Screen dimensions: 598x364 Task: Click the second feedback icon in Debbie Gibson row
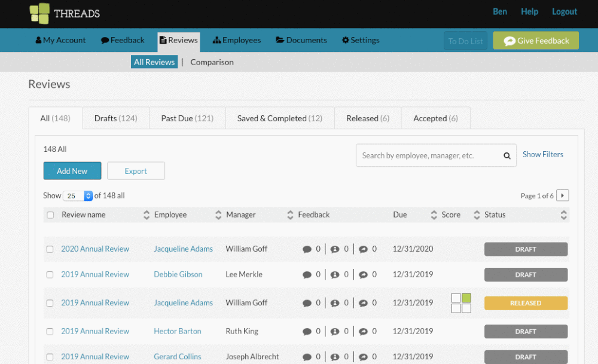(335, 275)
